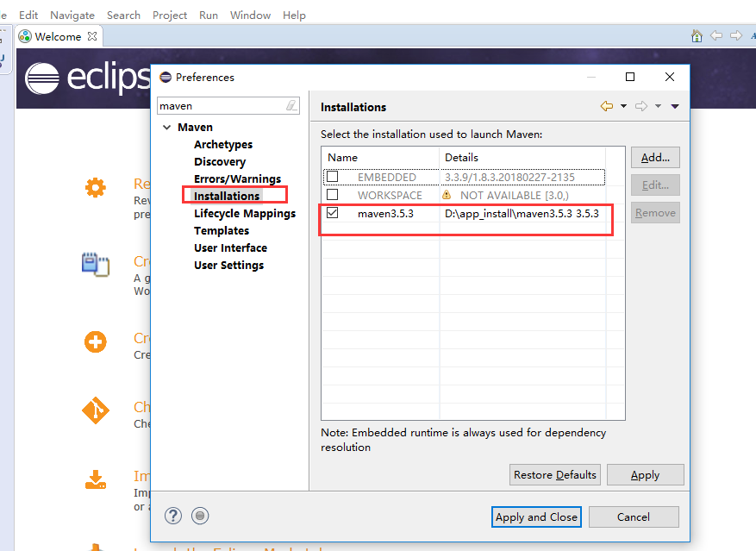Select Templates under Maven
This screenshot has height=551, width=756.
[222, 230]
